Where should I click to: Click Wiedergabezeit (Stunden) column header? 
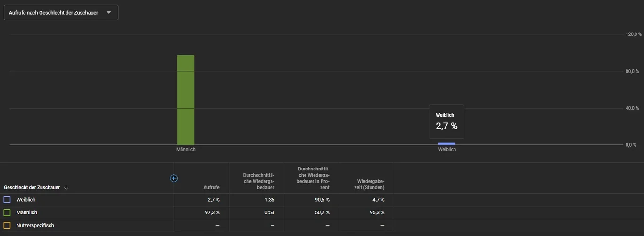pos(371,184)
